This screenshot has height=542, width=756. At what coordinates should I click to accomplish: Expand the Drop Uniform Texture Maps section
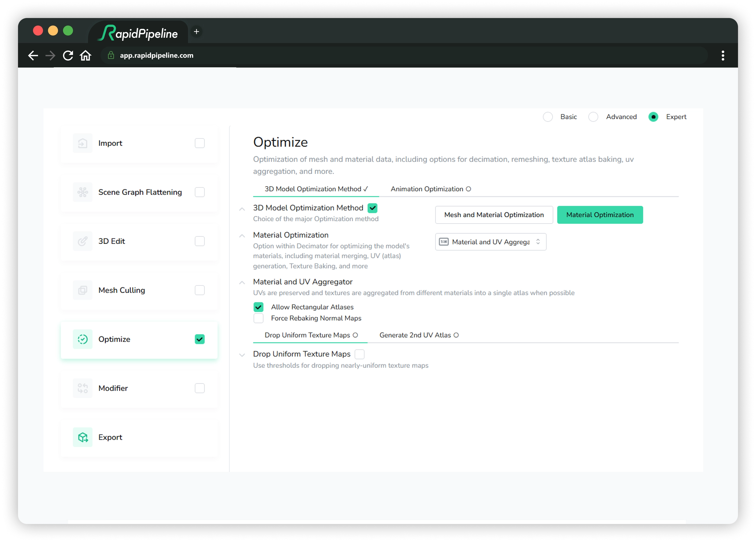242,355
